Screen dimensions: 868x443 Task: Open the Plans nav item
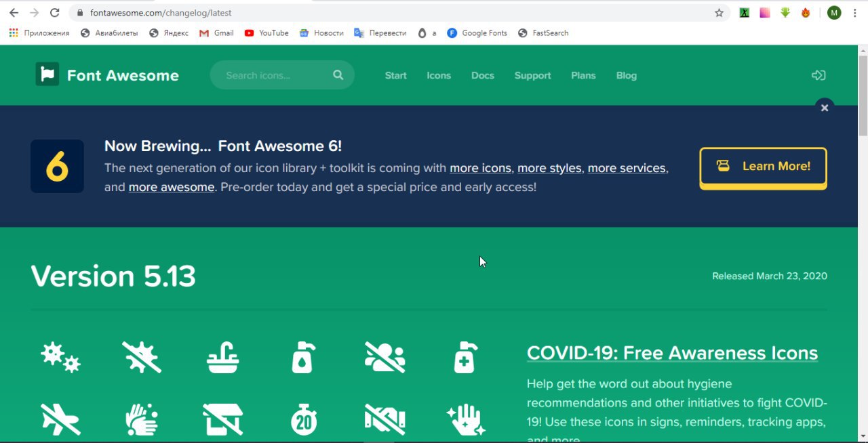(x=583, y=75)
